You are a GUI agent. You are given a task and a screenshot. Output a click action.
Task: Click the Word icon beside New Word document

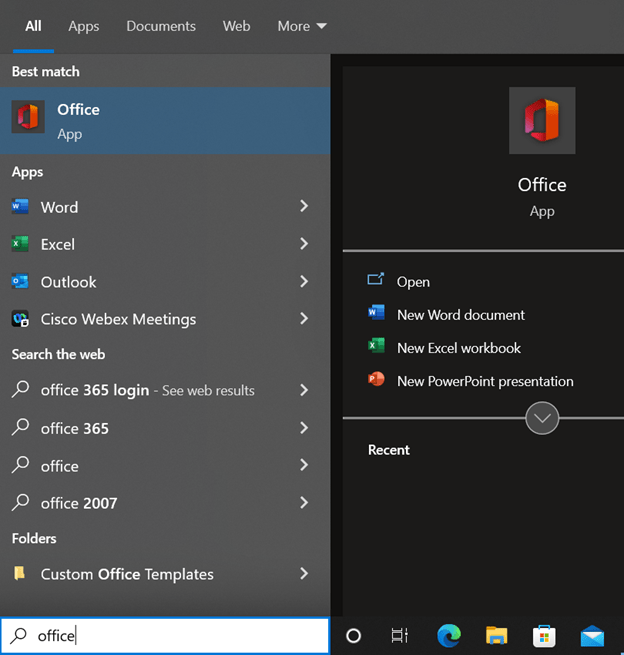[376, 312]
